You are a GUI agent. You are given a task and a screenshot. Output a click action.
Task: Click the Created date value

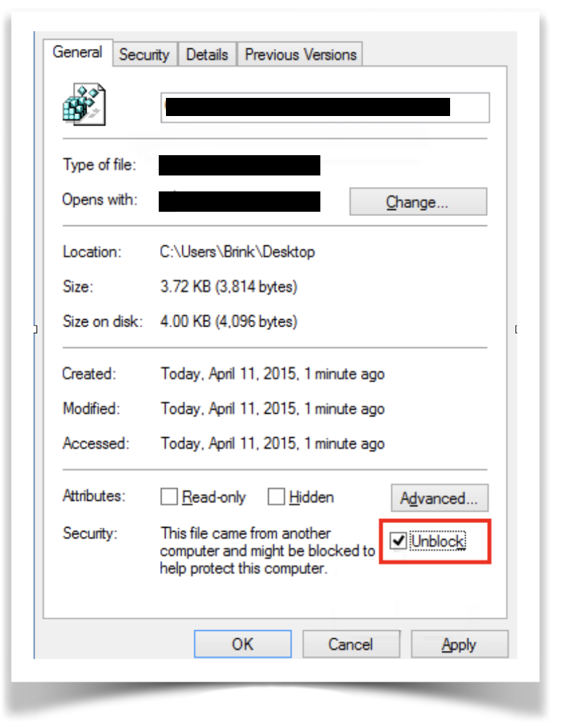click(x=273, y=374)
